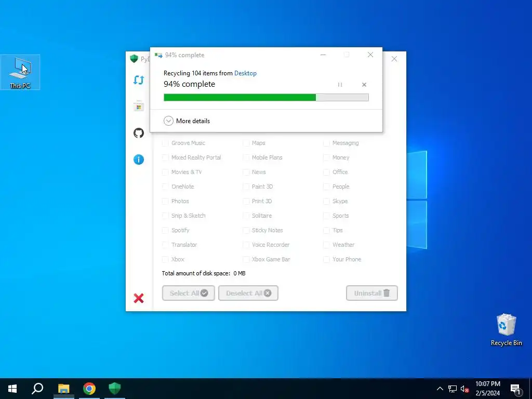The height and width of the screenshot is (399, 532).
Task: Click the green recycling progress bar
Action: (266, 97)
